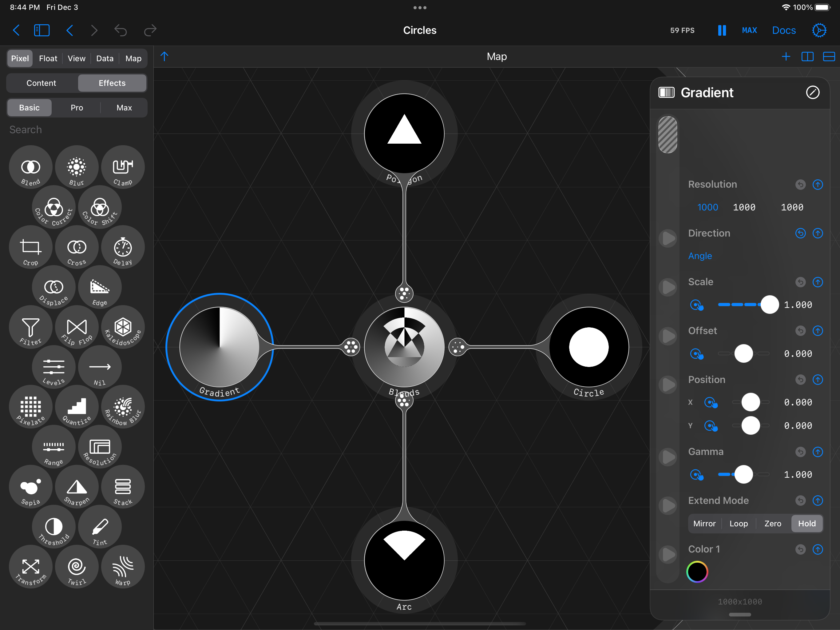Toggle the sidebar panel icon
840x630 pixels.
tap(42, 30)
